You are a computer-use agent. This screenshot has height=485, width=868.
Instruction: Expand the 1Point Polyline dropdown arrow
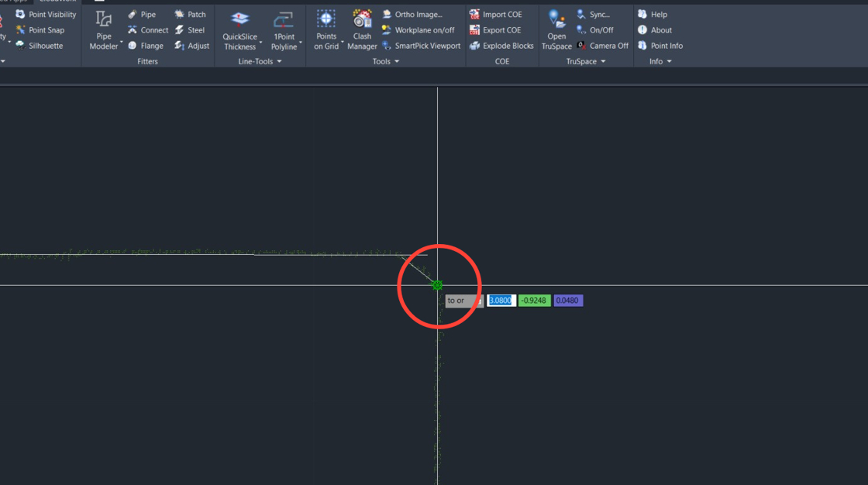301,42
